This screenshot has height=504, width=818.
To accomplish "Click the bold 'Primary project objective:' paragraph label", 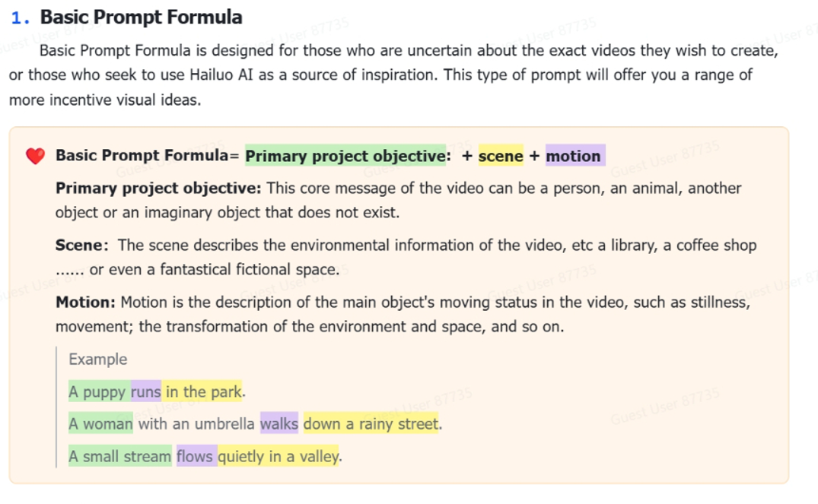I will 158,189.
